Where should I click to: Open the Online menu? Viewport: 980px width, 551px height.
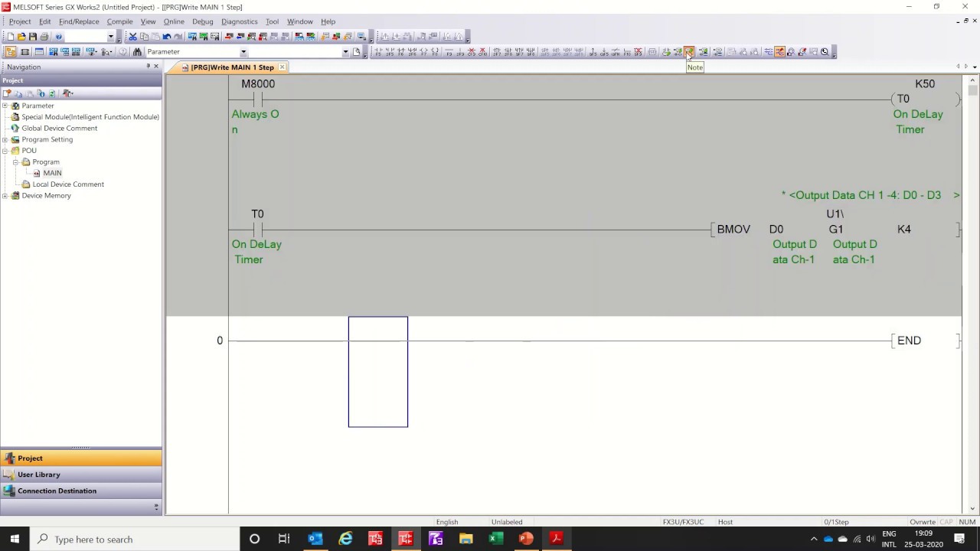click(x=174, y=21)
